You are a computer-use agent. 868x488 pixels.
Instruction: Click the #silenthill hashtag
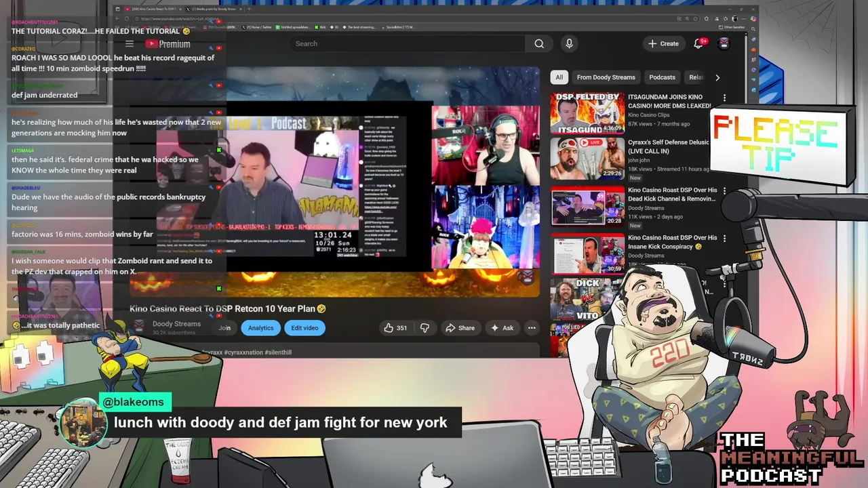click(x=278, y=352)
